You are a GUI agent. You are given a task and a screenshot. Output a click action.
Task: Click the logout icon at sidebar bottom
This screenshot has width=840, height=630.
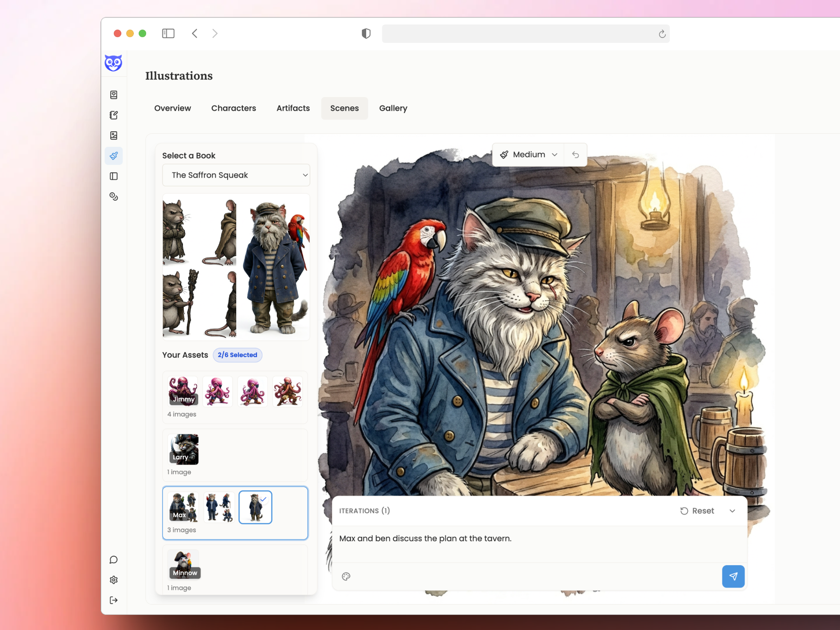click(114, 600)
